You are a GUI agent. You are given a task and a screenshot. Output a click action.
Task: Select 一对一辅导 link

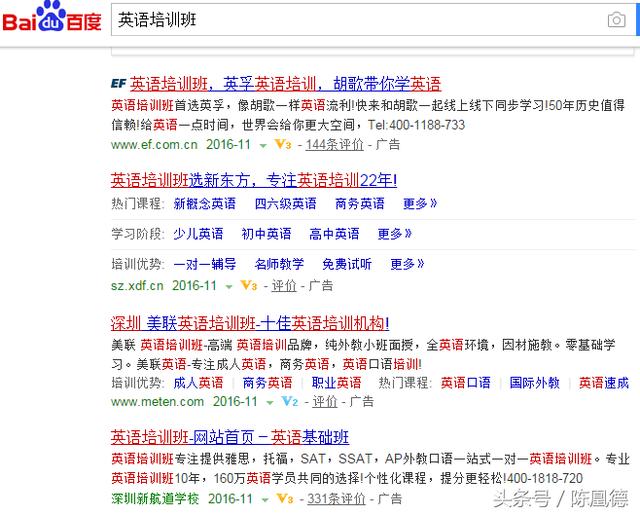point(204,264)
